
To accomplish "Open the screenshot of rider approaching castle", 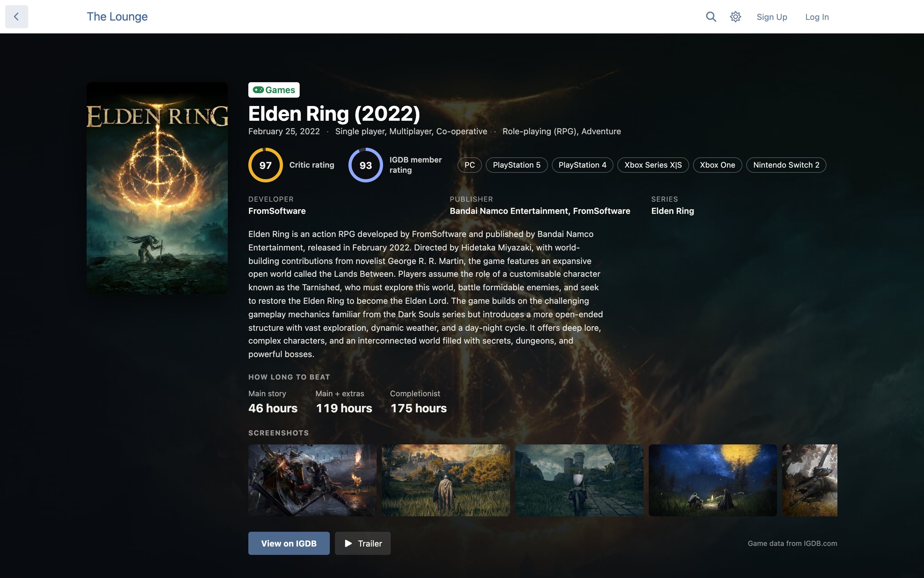I will pos(579,480).
